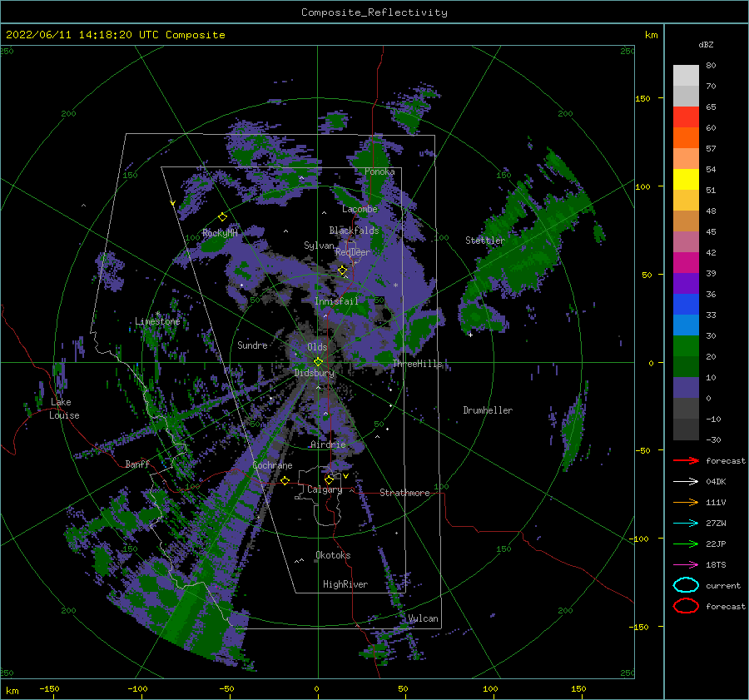Click the Sylvan label
This screenshot has height=700, width=749.
click(319, 246)
